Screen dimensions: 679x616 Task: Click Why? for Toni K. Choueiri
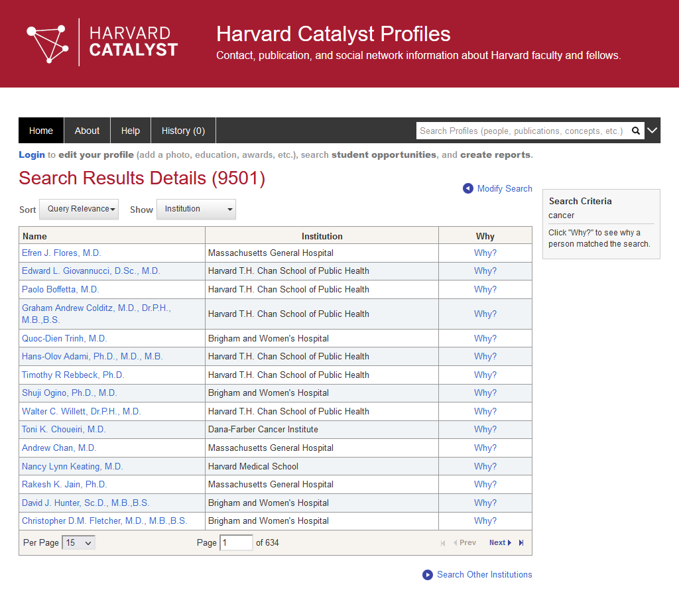(x=485, y=430)
